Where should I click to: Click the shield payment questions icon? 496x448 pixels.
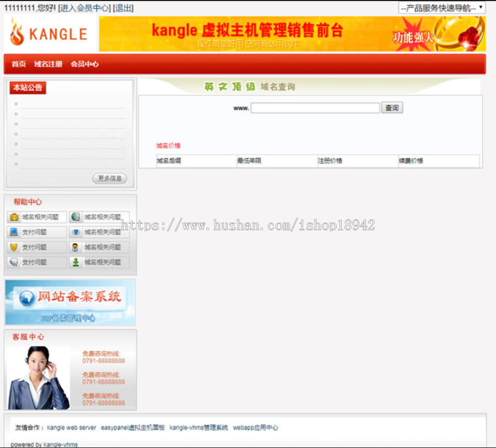(13, 247)
